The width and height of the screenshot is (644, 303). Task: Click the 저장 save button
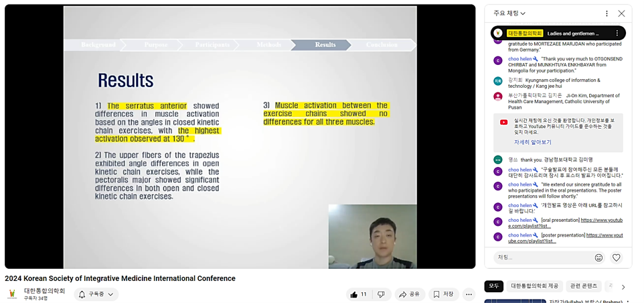point(442,294)
